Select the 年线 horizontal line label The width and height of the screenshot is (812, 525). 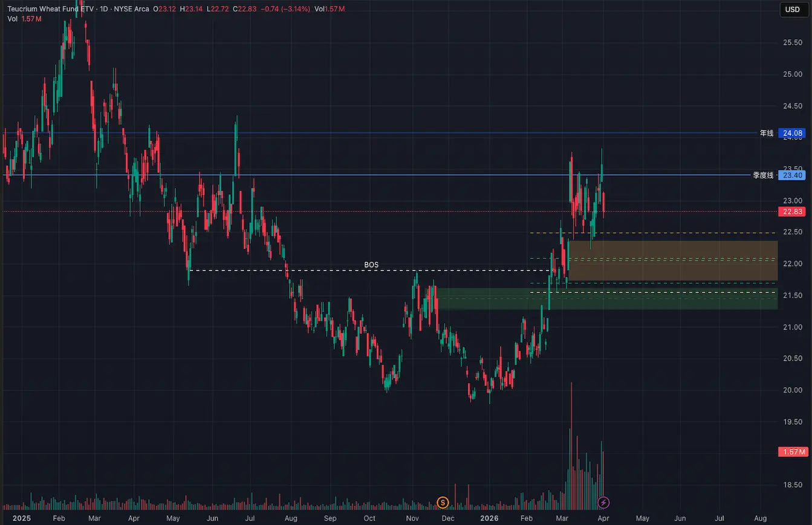[x=767, y=133]
